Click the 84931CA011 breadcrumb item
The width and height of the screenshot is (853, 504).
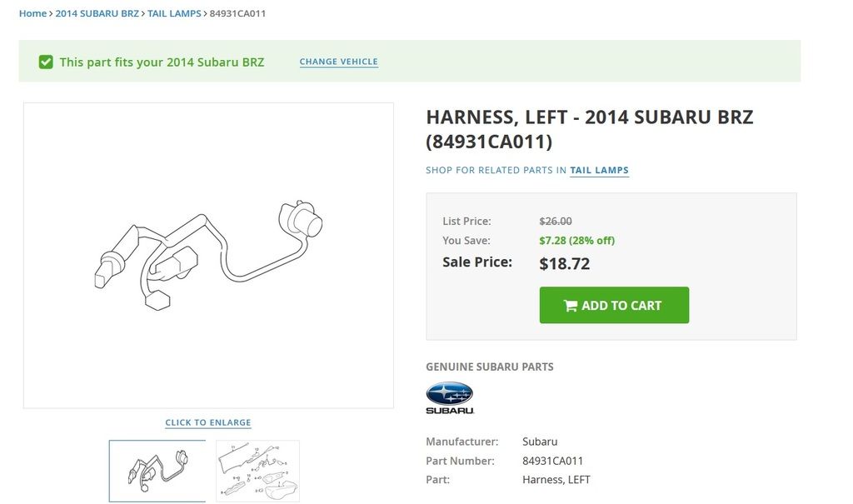[238, 13]
